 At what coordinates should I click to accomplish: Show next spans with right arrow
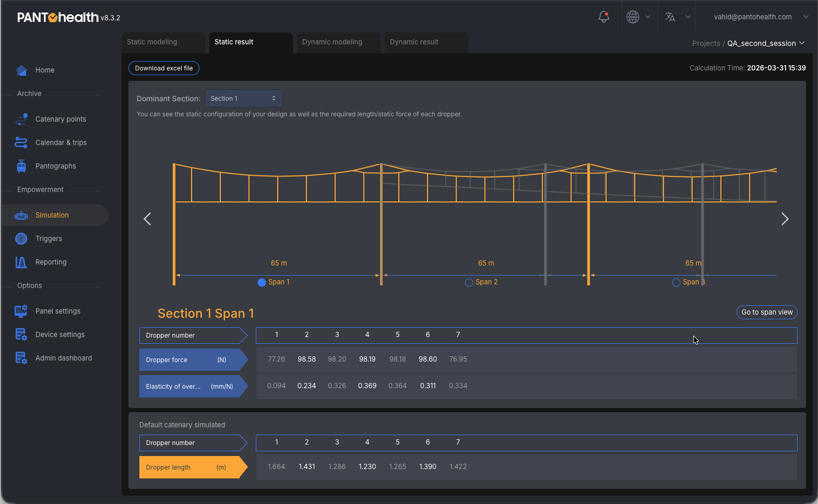click(x=785, y=219)
